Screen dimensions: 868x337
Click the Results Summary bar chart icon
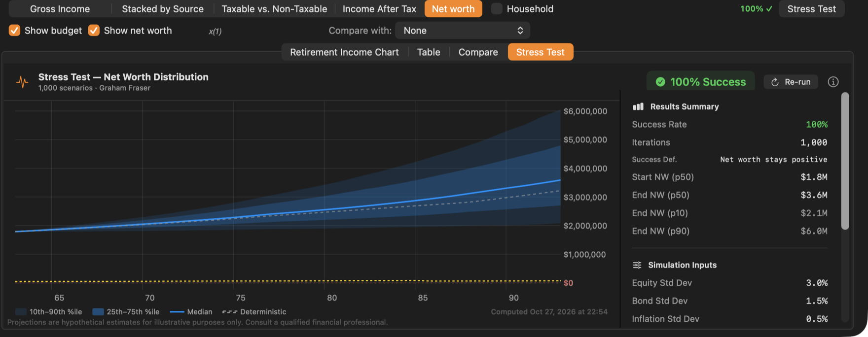(638, 106)
